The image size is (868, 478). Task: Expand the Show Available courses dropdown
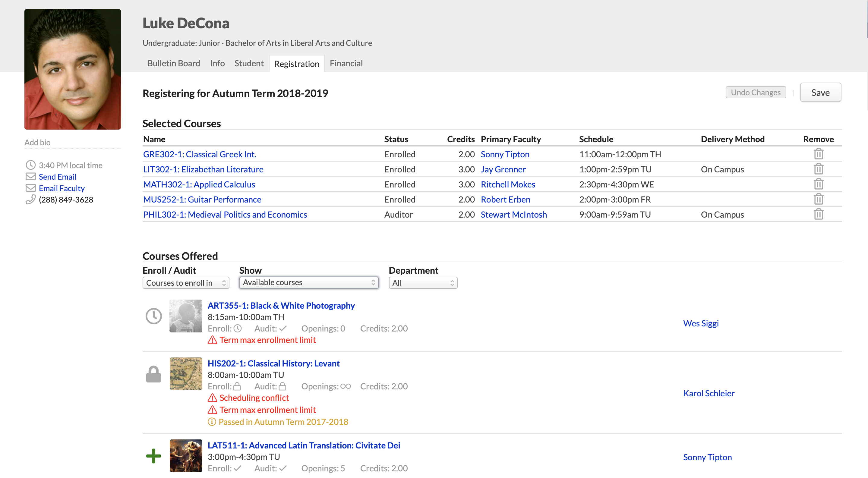tap(309, 283)
